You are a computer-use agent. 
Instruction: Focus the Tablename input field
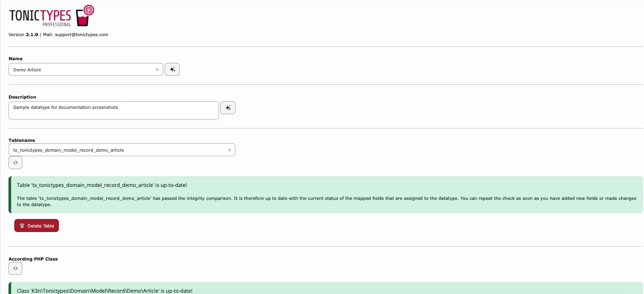point(122,150)
